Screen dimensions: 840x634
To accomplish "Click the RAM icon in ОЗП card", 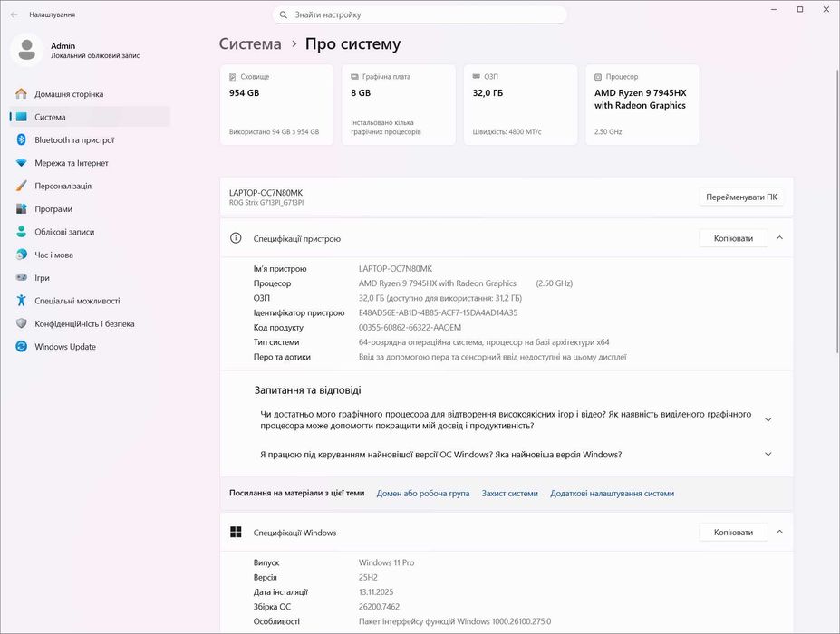I will coord(477,77).
